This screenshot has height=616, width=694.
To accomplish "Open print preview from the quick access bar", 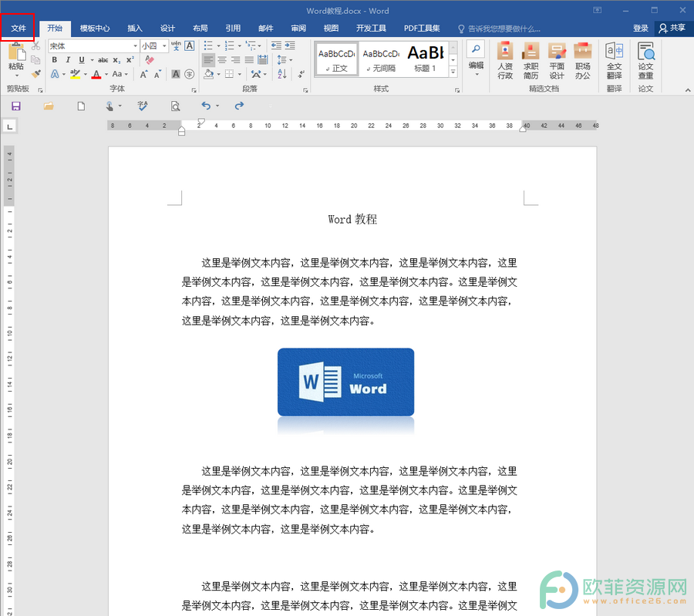I will click(x=175, y=106).
